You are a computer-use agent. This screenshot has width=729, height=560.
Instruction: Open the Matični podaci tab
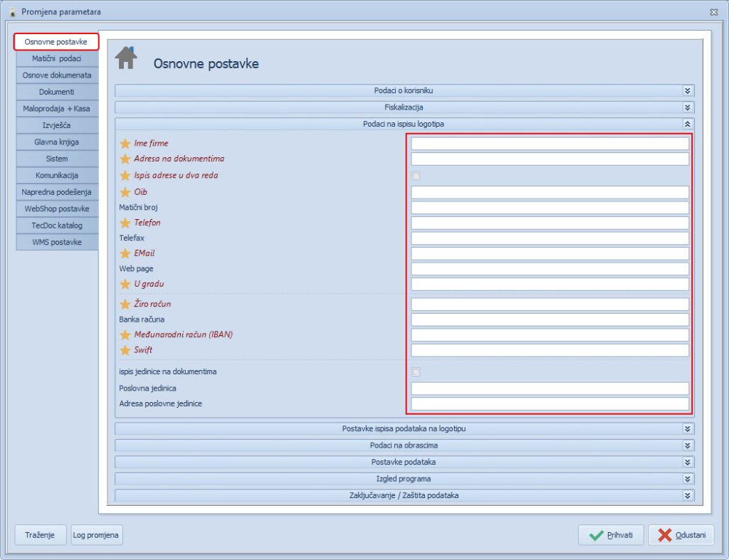coord(56,58)
